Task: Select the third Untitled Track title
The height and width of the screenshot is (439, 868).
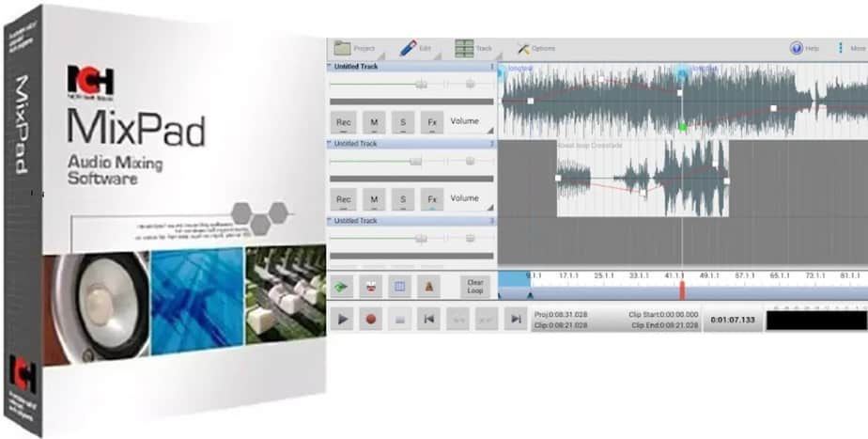Action: (x=356, y=221)
